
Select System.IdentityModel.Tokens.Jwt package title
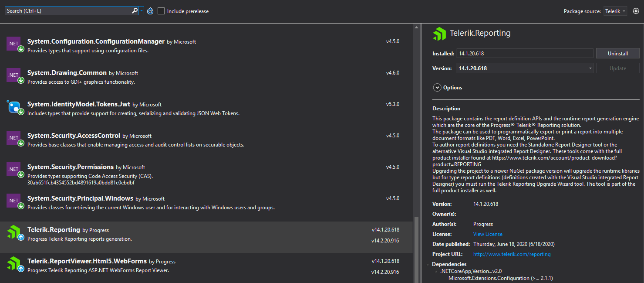[x=79, y=104]
